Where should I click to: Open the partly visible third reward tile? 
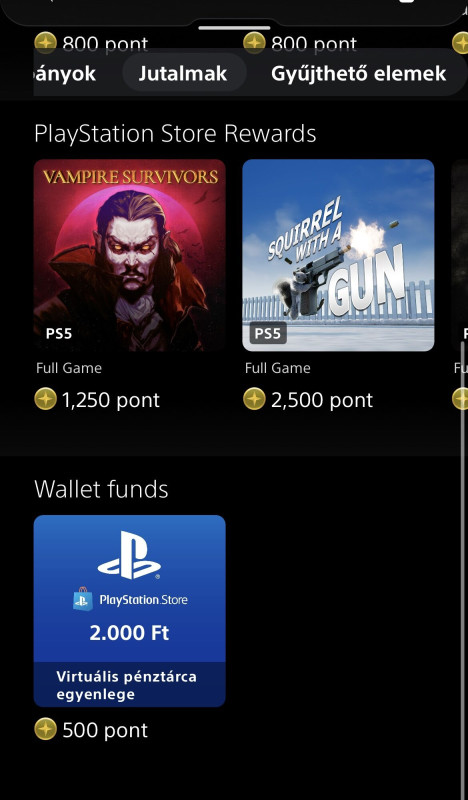(460, 255)
